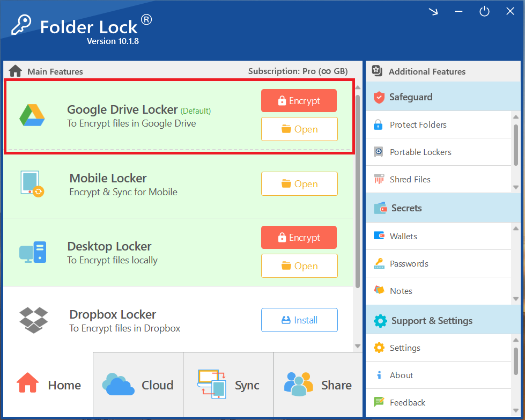Click the Share people icon
525x420 pixels.
pos(298,384)
